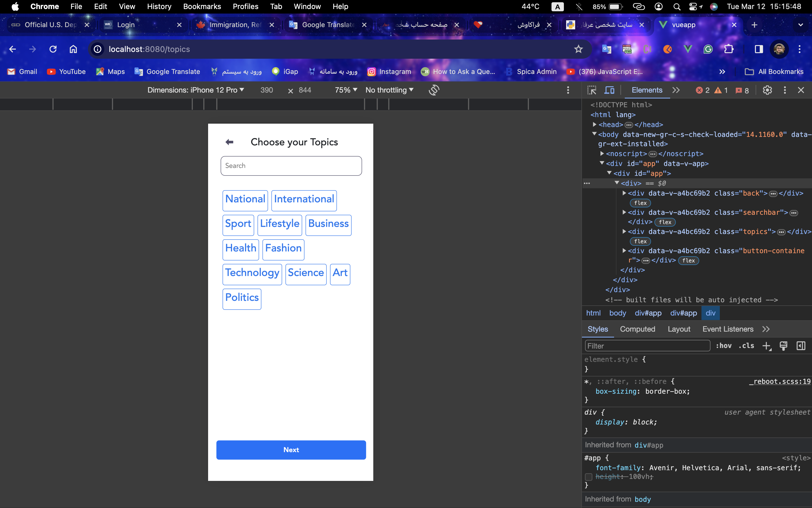Reload the localhost page
Viewport: 812px width, 508px height.
click(x=53, y=49)
